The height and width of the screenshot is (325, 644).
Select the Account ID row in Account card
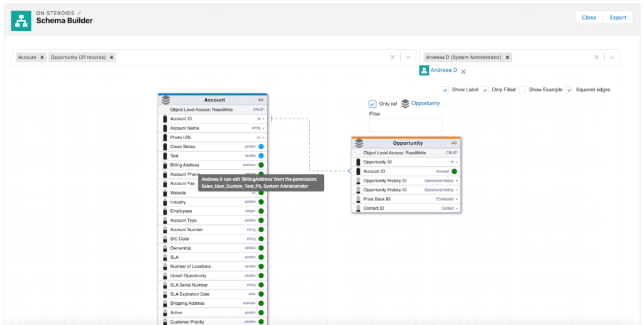point(213,119)
